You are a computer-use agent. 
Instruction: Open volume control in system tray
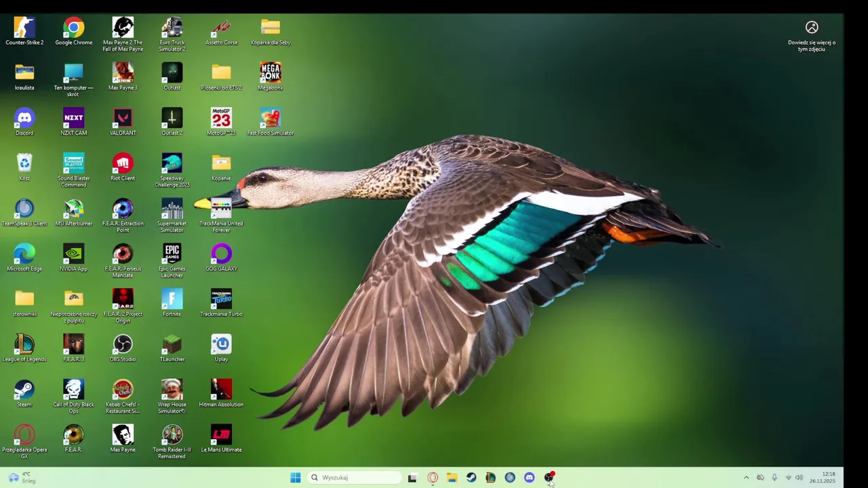click(x=800, y=478)
